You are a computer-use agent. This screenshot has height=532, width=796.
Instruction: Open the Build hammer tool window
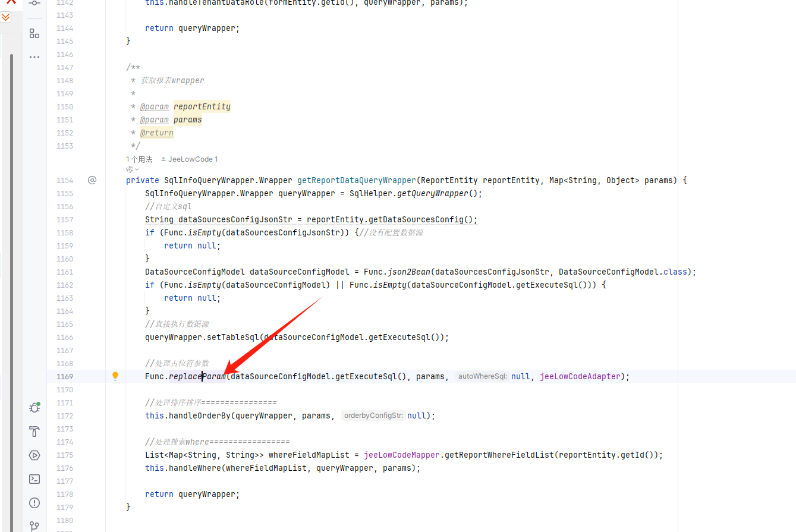tap(34, 432)
